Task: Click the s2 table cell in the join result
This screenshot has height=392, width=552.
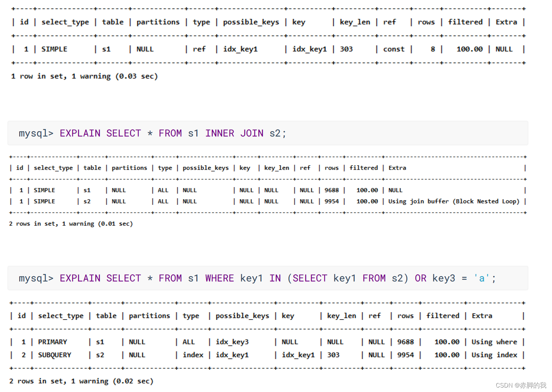Action: (x=87, y=201)
